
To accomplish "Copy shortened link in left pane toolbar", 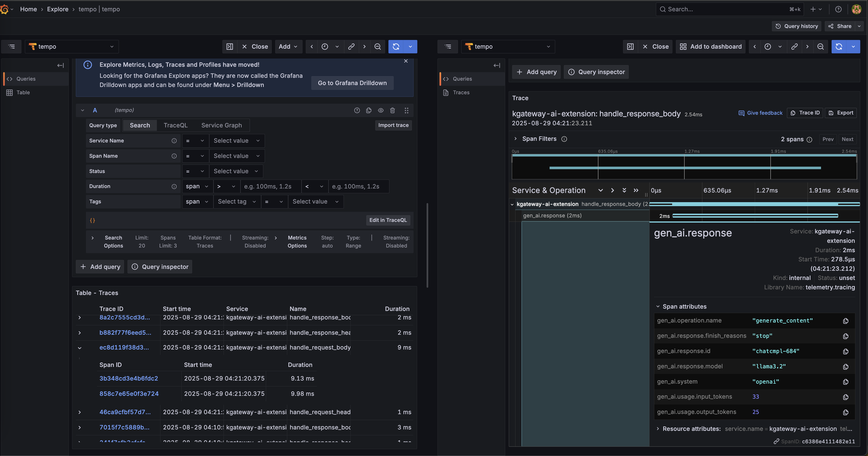I will tap(351, 47).
